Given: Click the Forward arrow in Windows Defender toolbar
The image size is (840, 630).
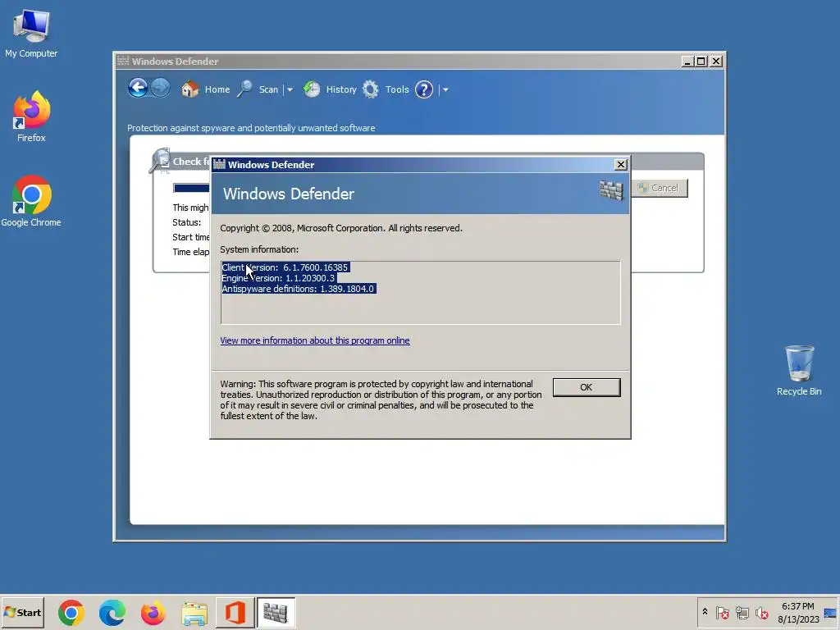Looking at the screenshot, I should pos(160,88).
